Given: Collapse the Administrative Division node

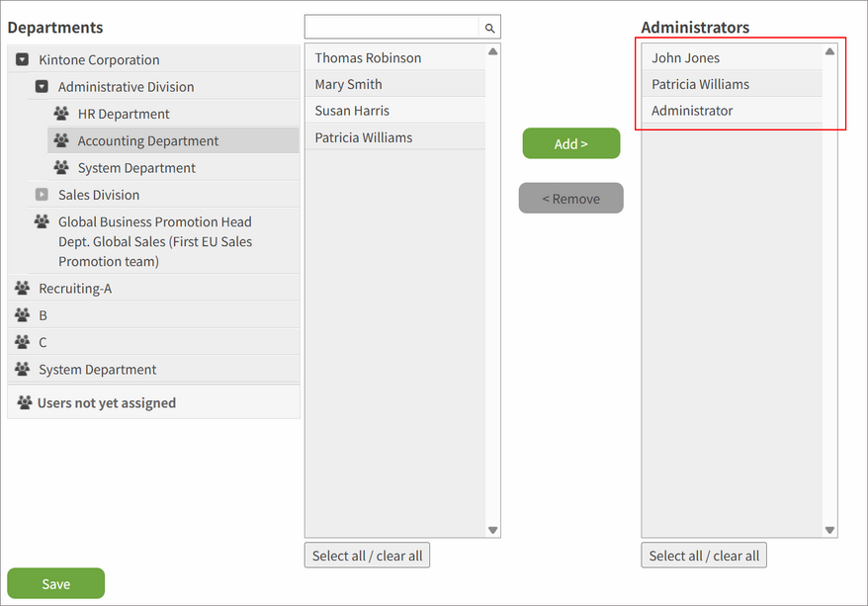Looking at the screenshot, I should tap(42, 86).
